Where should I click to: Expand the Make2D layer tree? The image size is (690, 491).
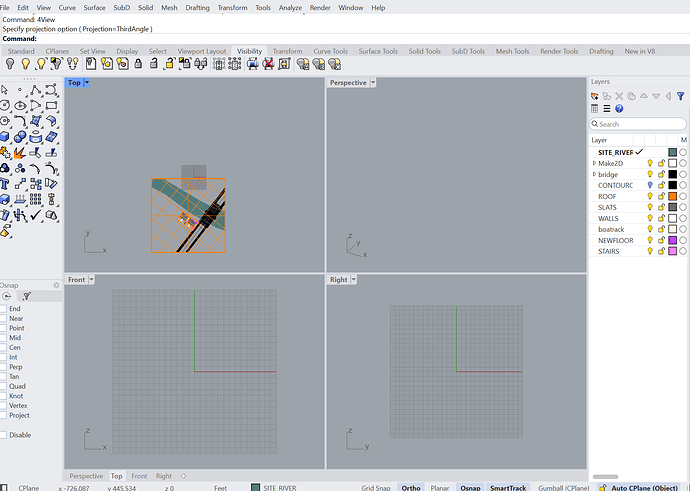coord(594,163)
